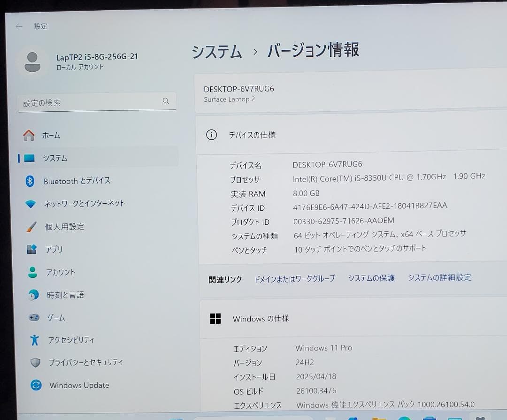Open ホーム from the sidebar house icon

coord(52,135)
